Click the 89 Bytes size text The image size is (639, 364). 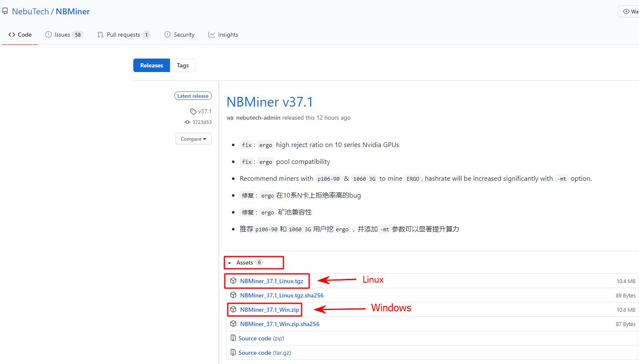pos(626,295)
